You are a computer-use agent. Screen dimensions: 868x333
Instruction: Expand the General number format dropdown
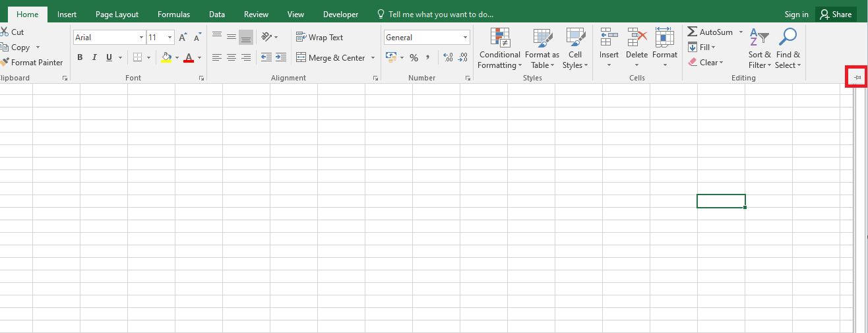click(x=466, y=38)
